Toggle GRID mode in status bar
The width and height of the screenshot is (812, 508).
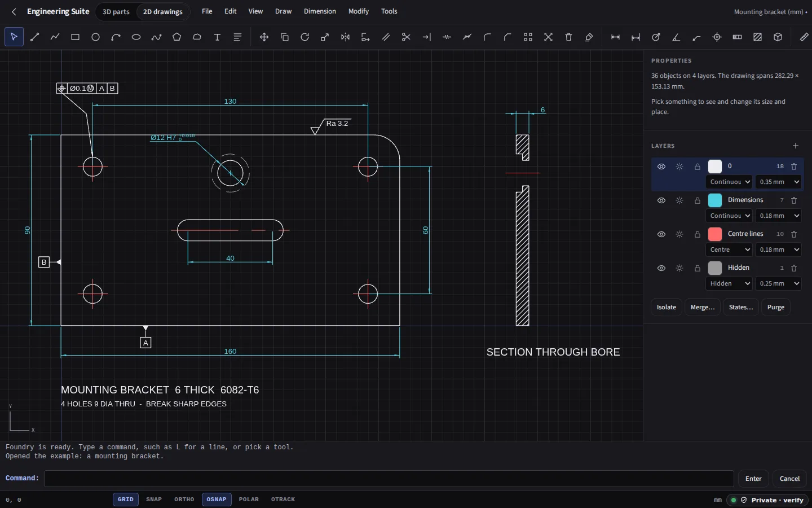tap(126, 500)
